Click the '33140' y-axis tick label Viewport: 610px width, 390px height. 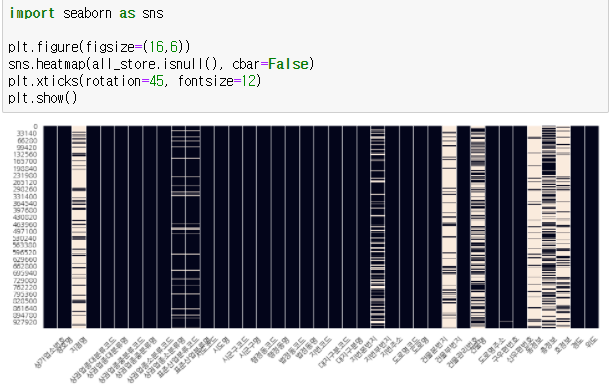(x=27, y=134)
